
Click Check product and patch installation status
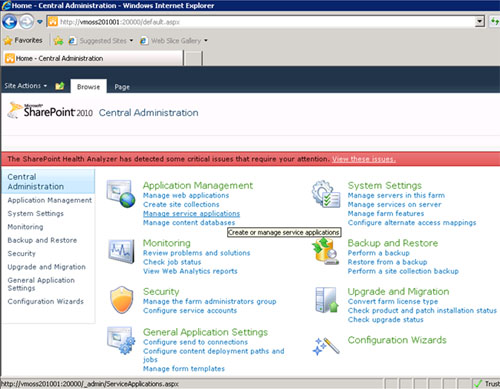[x=422, y=310]
